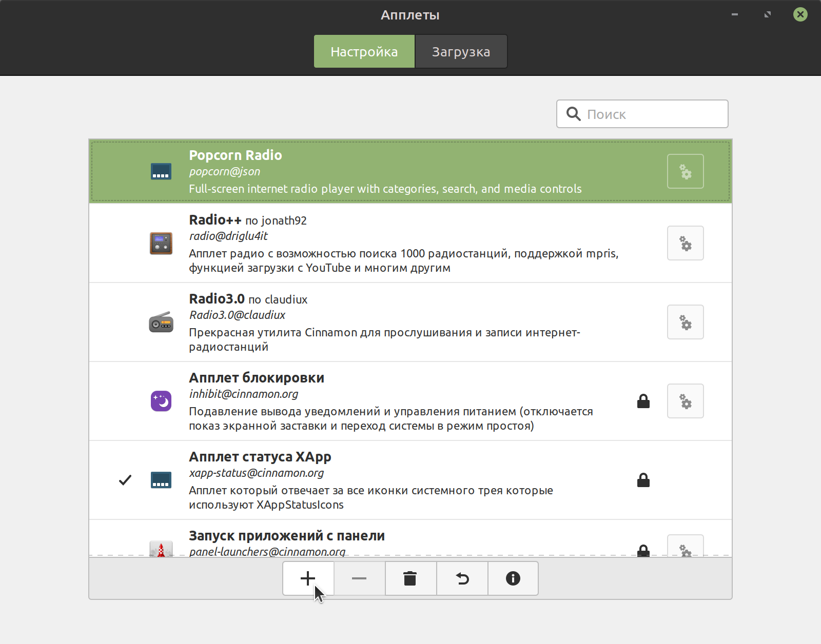Open settings gear for Radio++ applet

pyautogui.click(x=685, y=243)
